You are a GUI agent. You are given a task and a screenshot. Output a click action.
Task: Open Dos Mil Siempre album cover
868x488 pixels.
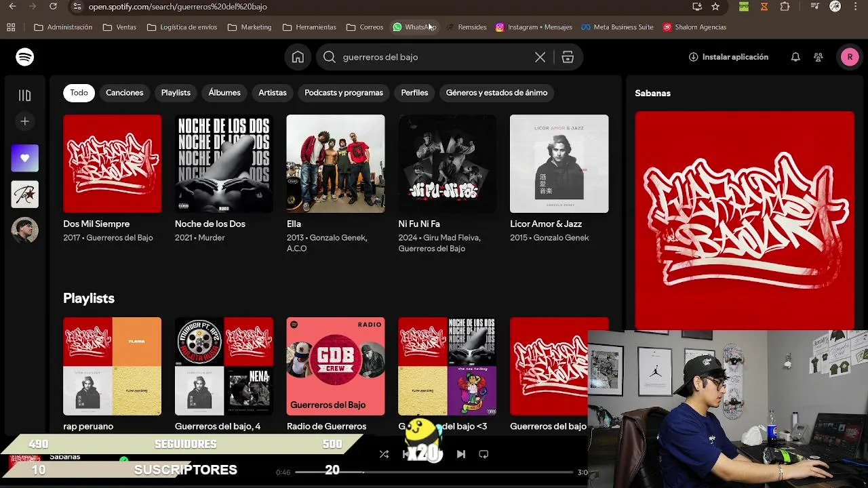[113, 163]
